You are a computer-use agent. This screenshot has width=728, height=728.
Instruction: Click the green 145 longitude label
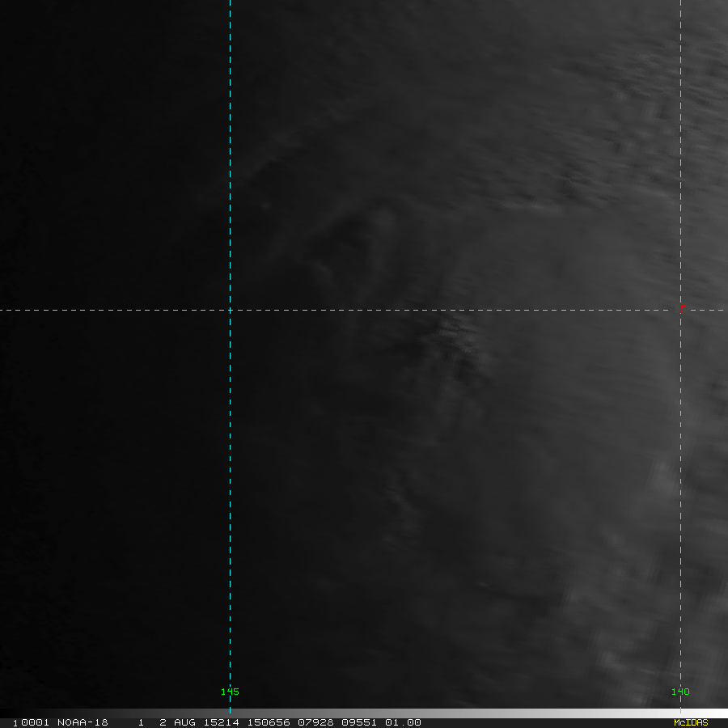(x=230, y=692)
